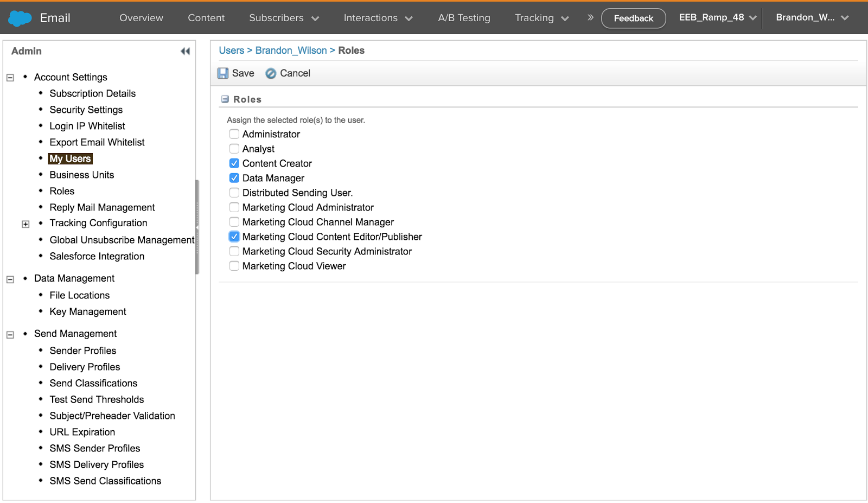Click the Admin panel splitter handle

197,227
